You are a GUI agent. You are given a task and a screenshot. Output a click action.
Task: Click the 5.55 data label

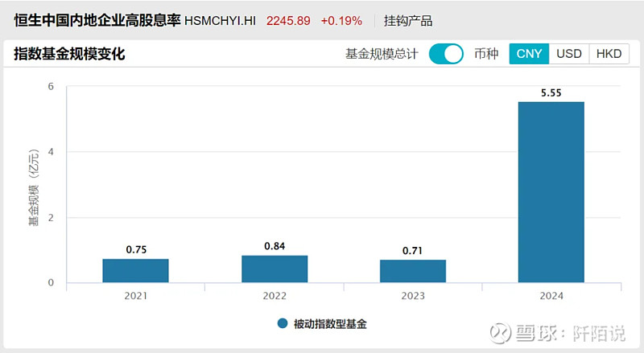tap(551, 92)
